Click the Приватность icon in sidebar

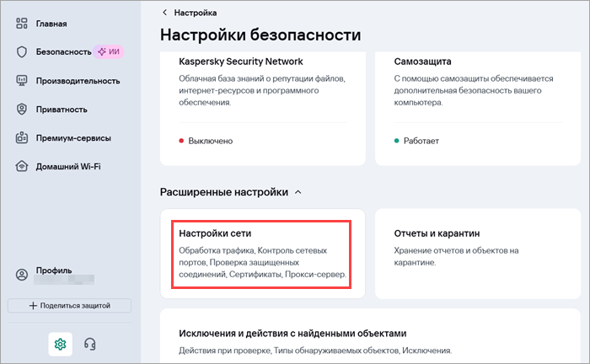point(22,109)
